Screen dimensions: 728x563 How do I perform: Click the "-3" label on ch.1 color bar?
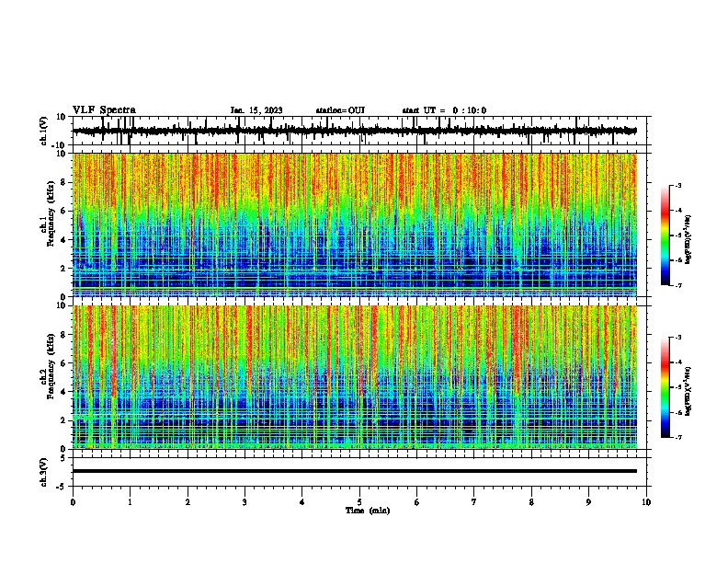click(677, 185)
